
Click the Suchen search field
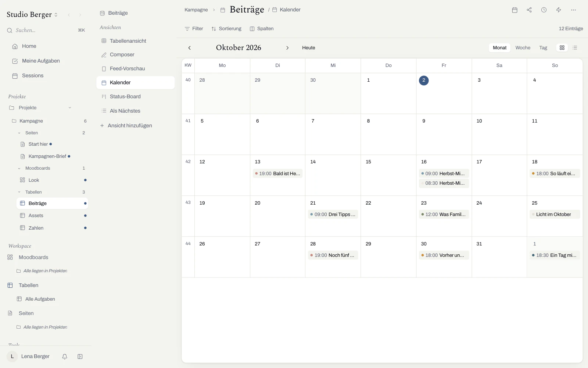(x=46, y=30)
